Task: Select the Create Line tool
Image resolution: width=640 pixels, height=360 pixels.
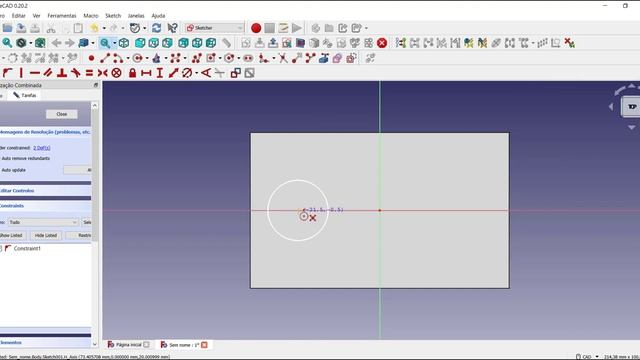Action: coord(105,58)
